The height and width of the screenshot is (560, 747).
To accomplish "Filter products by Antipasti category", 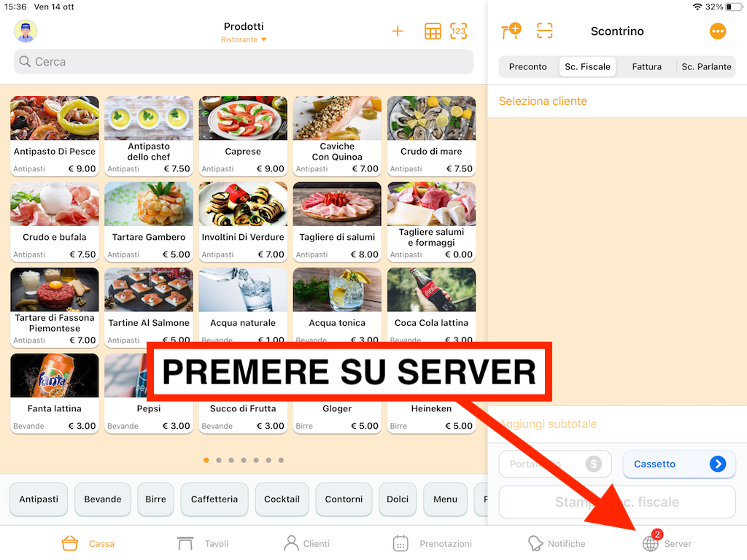I will click(39, 499).
